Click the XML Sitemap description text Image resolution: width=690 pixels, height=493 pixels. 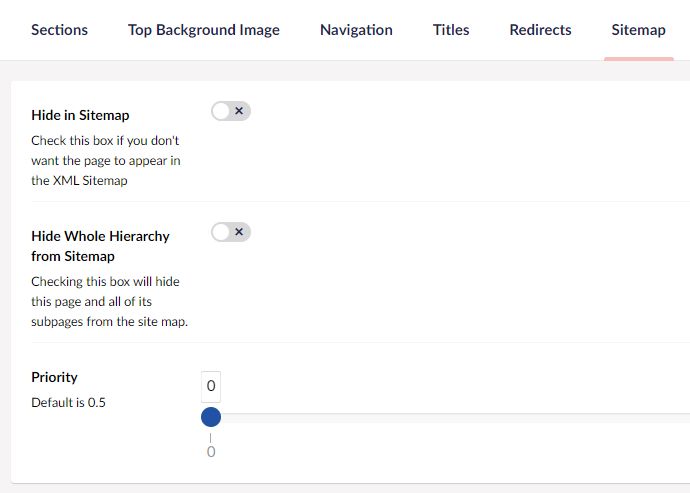pyautogui.click(x=105, y=161)
